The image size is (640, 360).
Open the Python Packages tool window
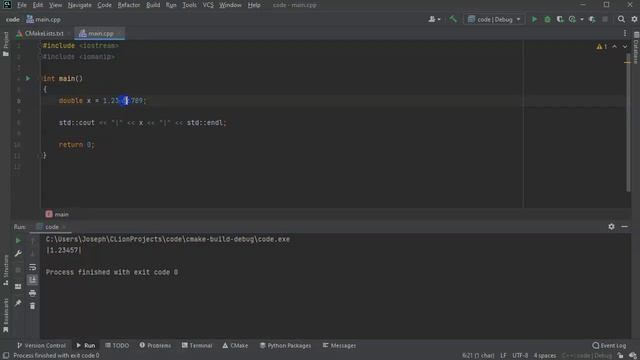coord(285,346)
